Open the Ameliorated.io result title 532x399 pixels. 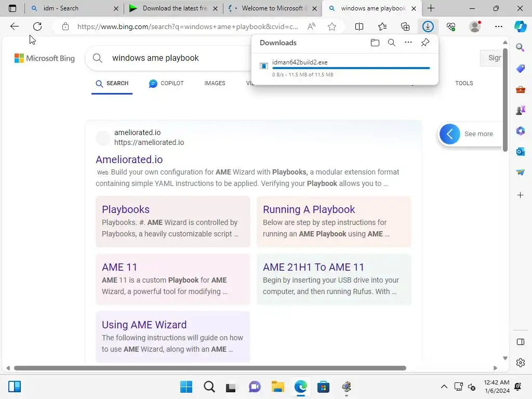point(129,159)
